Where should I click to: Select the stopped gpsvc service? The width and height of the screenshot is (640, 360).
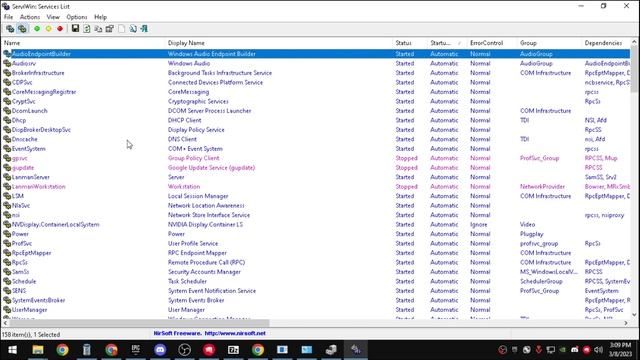20,158
